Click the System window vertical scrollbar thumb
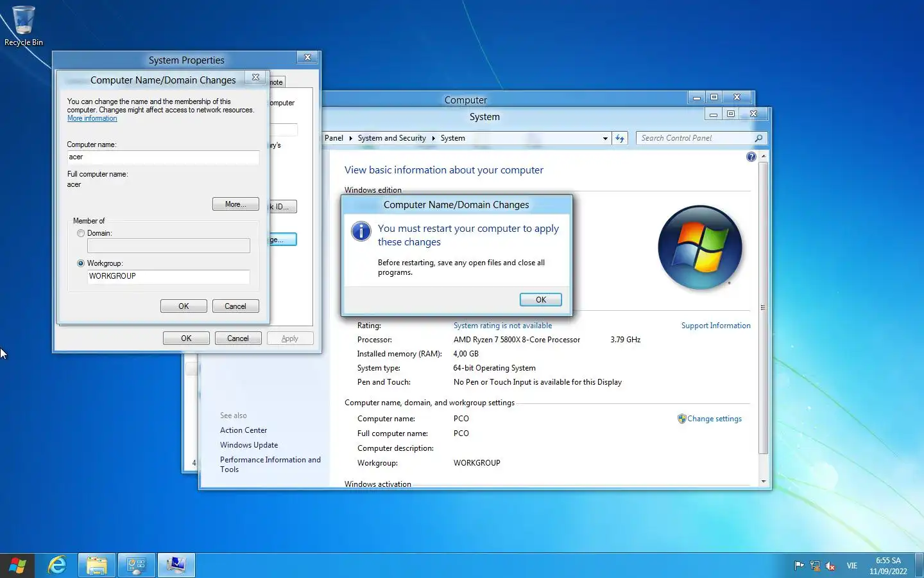924x578 pixels. tap(763, 308)
